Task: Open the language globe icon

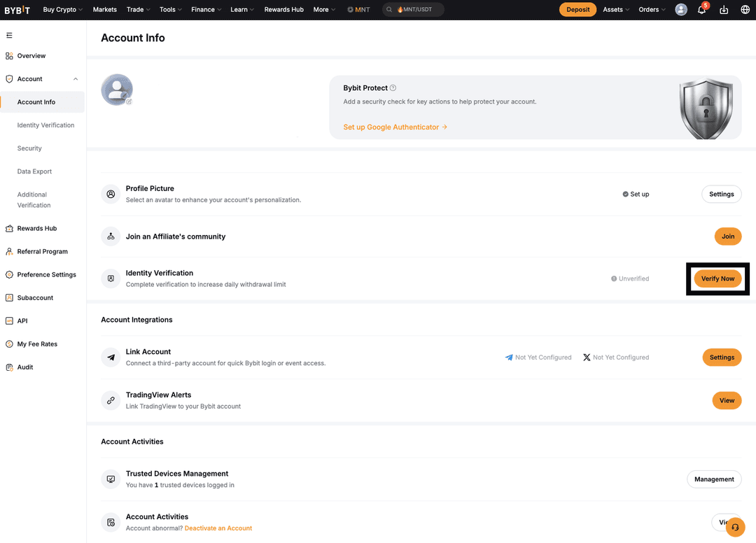Action: [x=745, y=10]
